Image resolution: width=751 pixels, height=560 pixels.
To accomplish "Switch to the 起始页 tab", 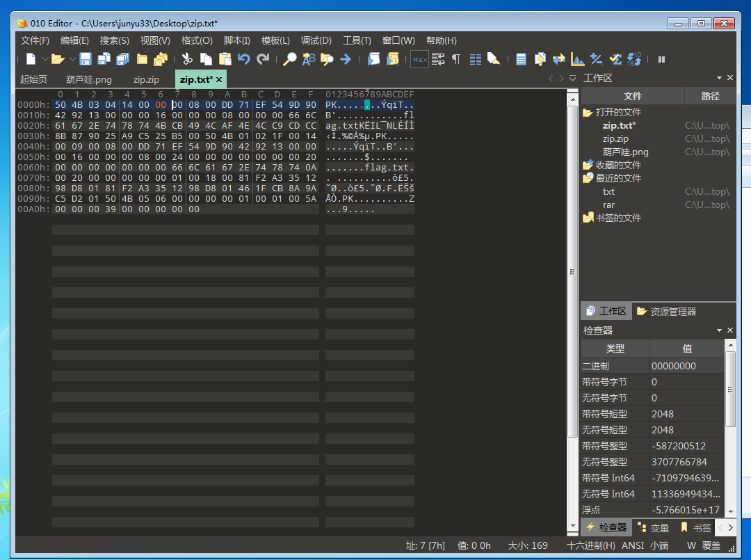I will point(33,79).
